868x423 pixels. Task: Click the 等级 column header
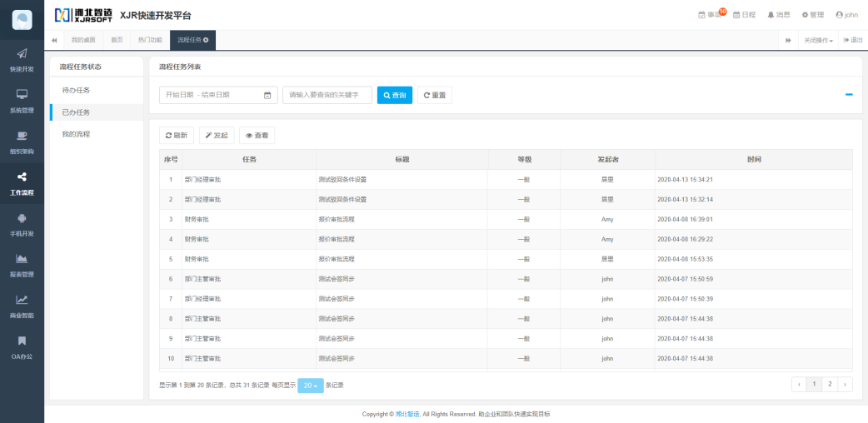524,159
